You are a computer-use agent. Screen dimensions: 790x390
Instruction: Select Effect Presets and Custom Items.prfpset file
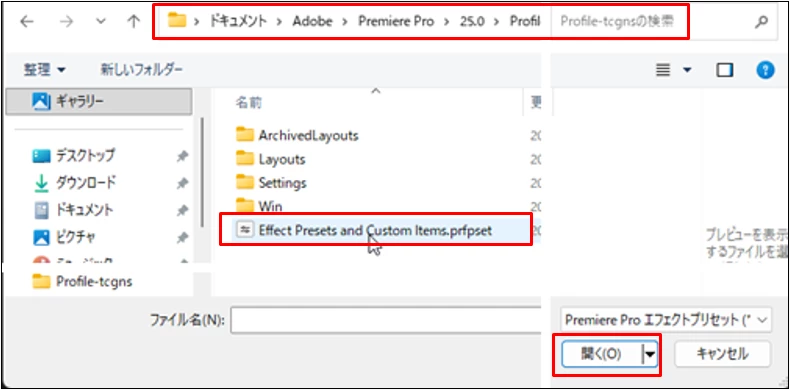click(x=375, y=230)
